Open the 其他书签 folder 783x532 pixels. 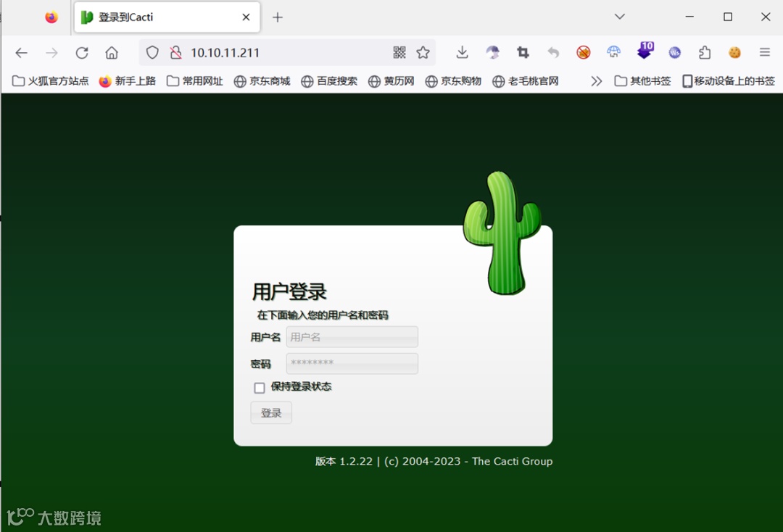(x=642, y=81)
